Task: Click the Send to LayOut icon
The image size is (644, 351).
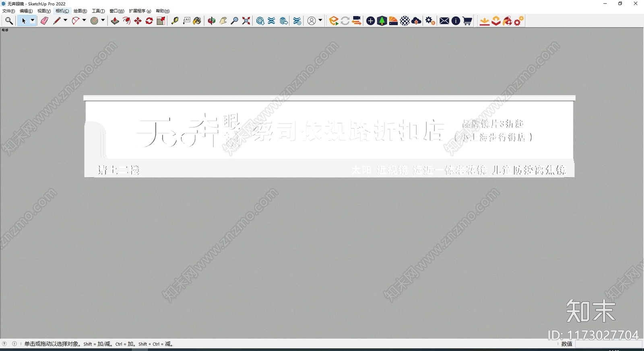Action: [x=284, y=21]
